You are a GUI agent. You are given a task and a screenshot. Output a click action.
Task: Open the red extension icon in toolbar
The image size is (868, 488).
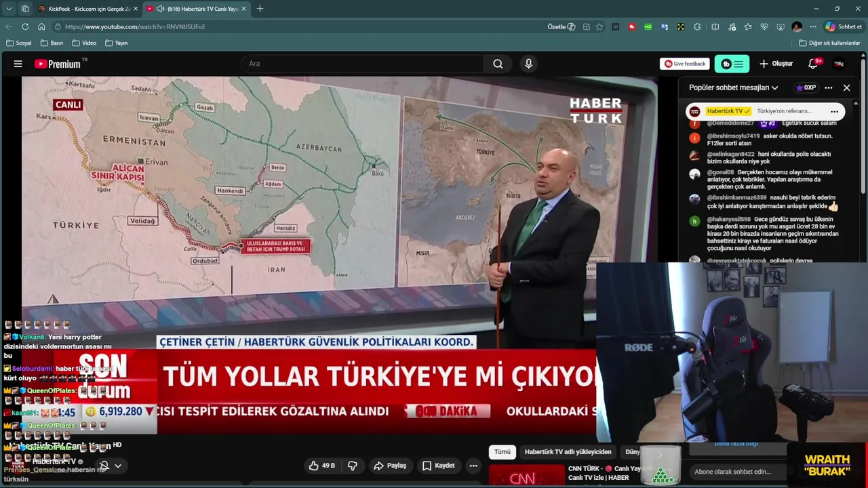point(632,26)
